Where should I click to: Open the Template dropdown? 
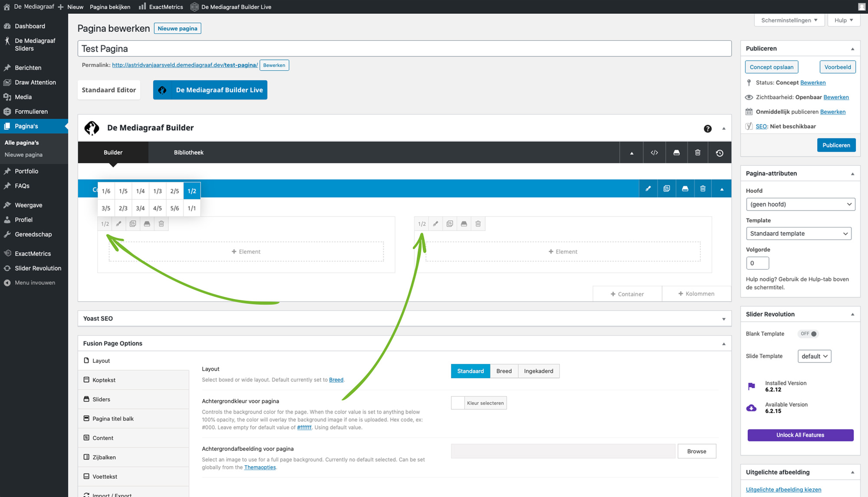(798, 234)
